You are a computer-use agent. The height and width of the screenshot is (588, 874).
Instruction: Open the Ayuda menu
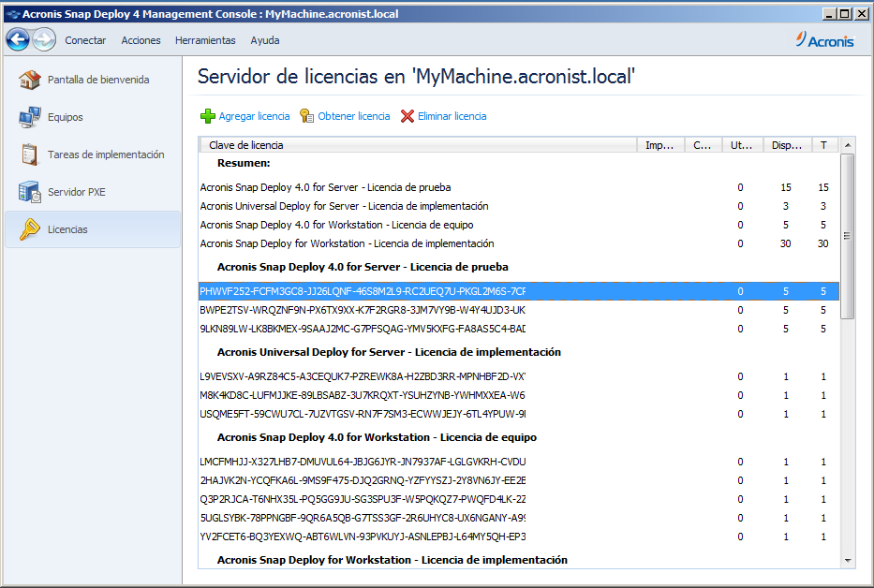(265, 40)
